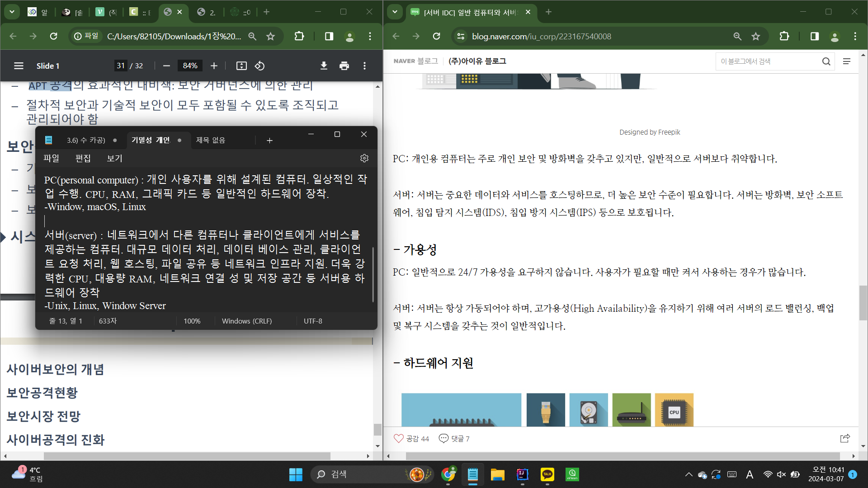Click the (주)아이유 블로그 title link
This screenshot has height=488, width=868.
(477, 61)
